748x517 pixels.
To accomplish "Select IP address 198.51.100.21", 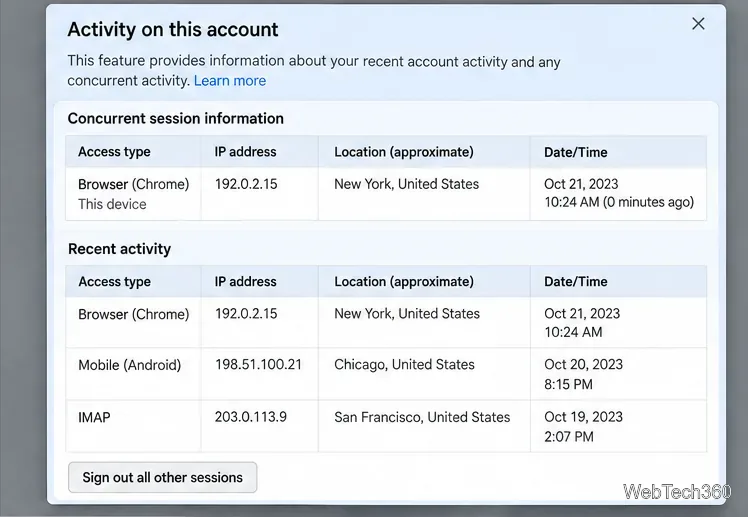I will (258, 364).
